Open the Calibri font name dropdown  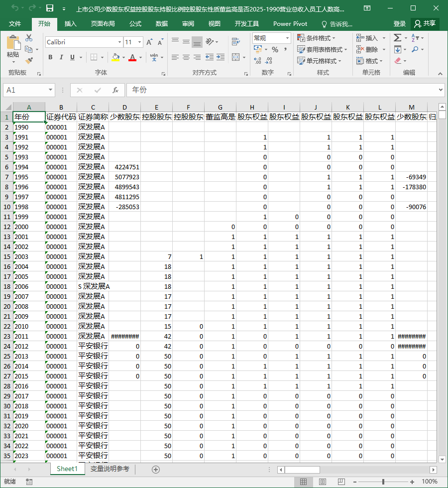pos(120,42)
